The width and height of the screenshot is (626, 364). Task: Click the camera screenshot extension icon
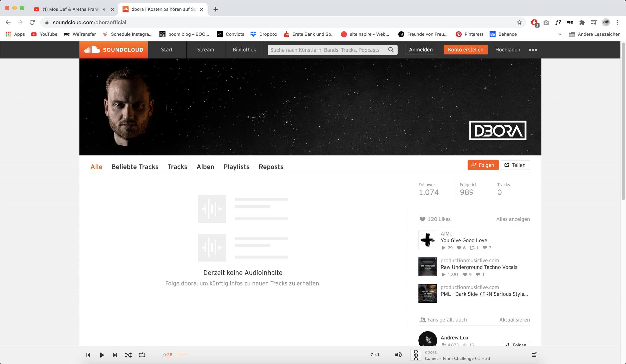pyautogui.click(x=546, y=22)
